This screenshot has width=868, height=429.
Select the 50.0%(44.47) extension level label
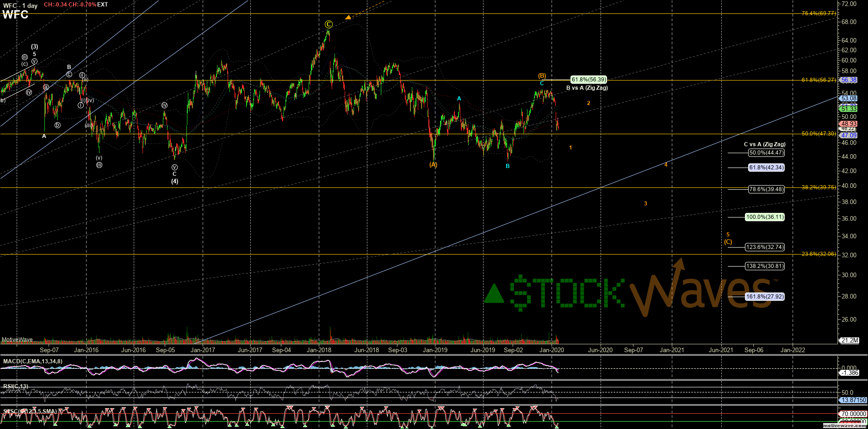coord(766,153)
